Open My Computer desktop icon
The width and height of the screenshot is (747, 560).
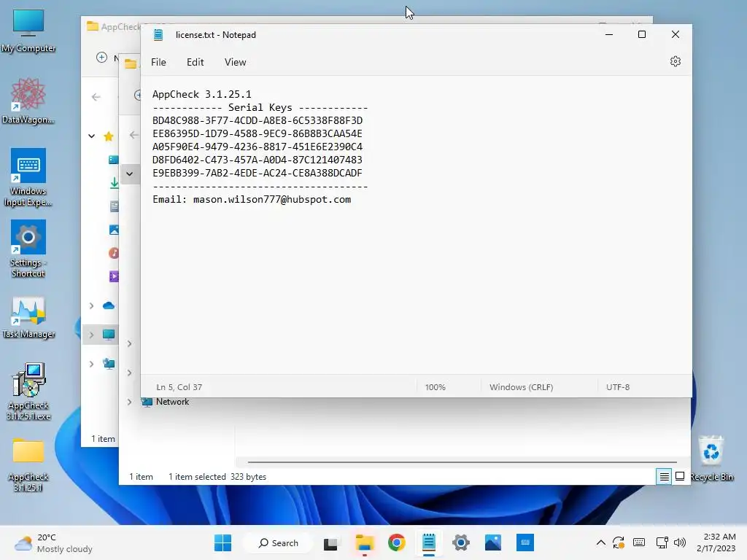click(28, 31)
